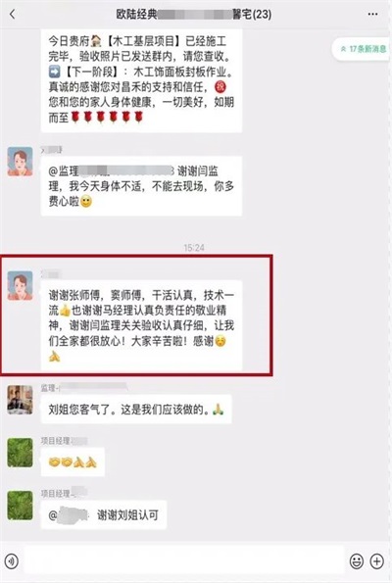
Task: Open the plus attachments panel
Action: tap(377, 561)
